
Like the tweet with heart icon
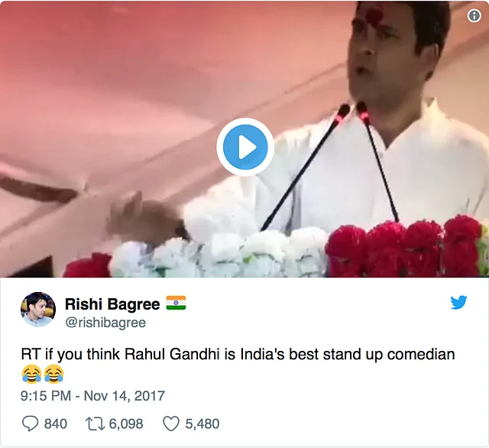pos(171,424)
